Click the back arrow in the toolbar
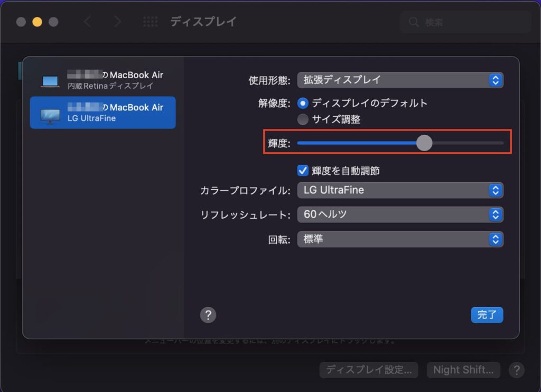This screenshot has height=392, width=541. pos(88,22)
